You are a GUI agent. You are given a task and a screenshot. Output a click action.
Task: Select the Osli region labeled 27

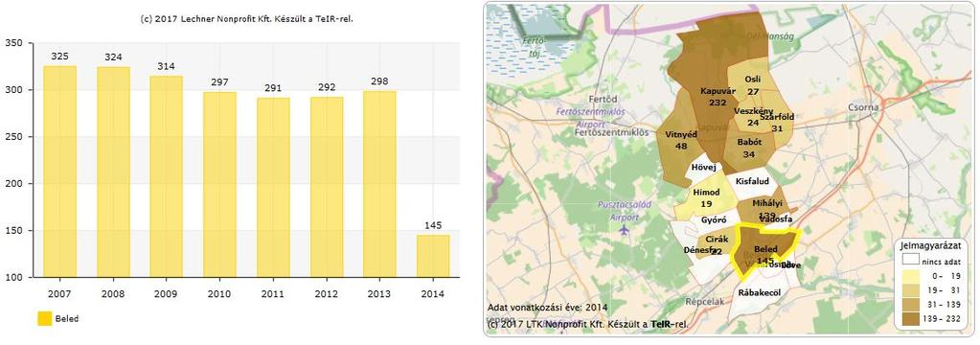pos(753,85)
